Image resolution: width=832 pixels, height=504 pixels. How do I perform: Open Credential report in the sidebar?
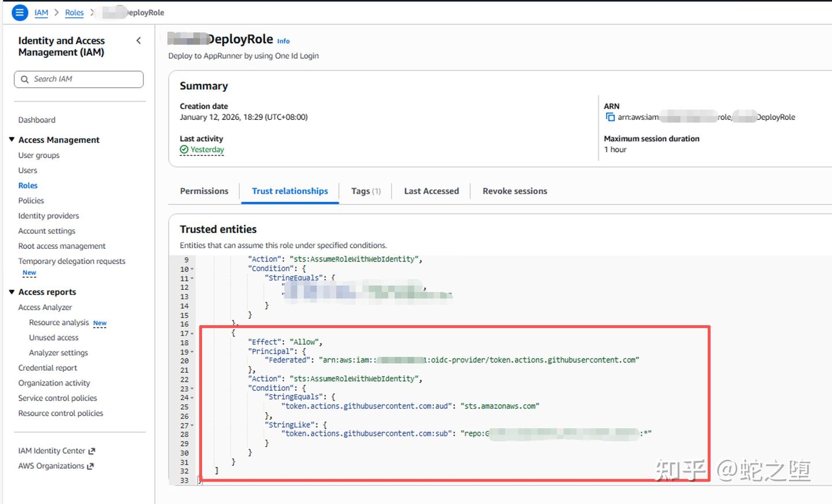tap(47, 368)
